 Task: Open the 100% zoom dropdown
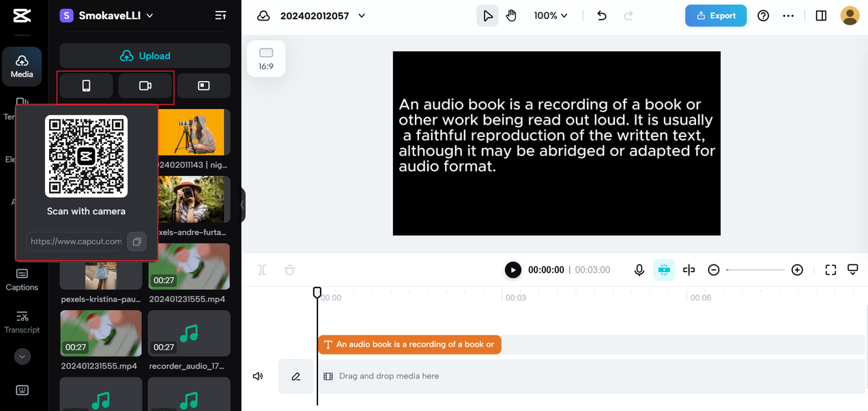(x=551, y=16)
